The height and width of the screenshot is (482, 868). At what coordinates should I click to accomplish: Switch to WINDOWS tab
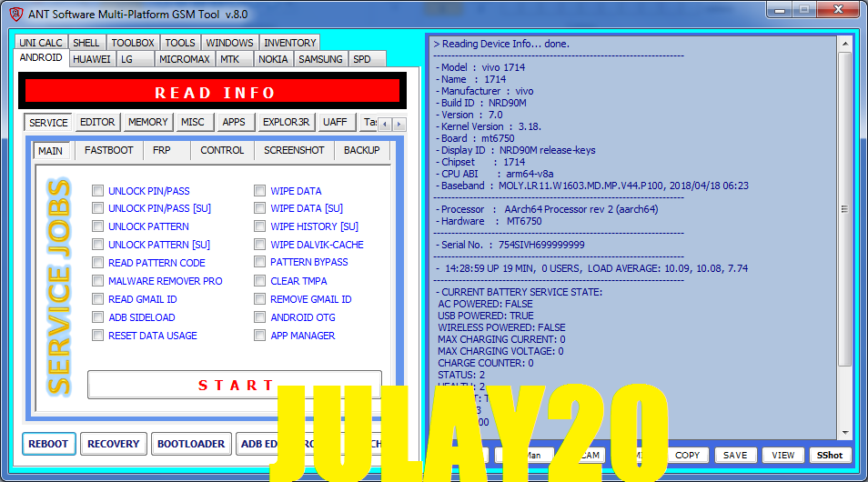(229, 43)
